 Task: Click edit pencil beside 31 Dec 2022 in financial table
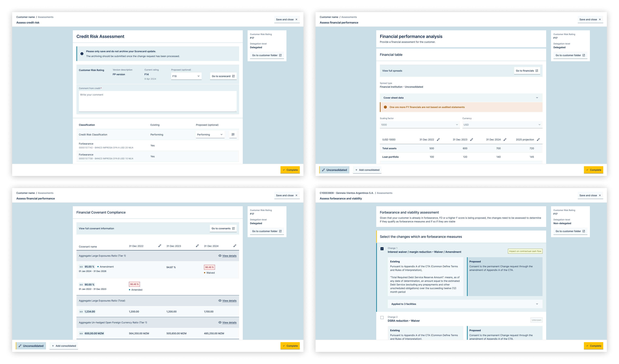pyautogui.click(x=438, y=140)
